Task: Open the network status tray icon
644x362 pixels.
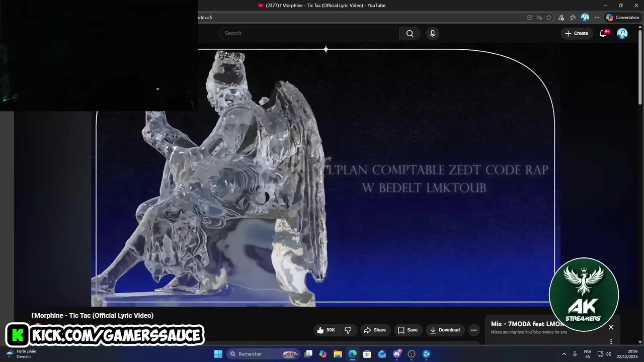Action: tap(600, 354)
